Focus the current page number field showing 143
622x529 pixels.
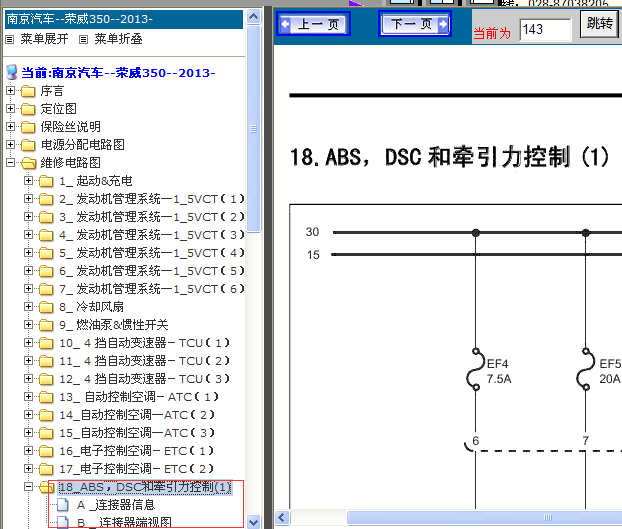pos(545,29)
